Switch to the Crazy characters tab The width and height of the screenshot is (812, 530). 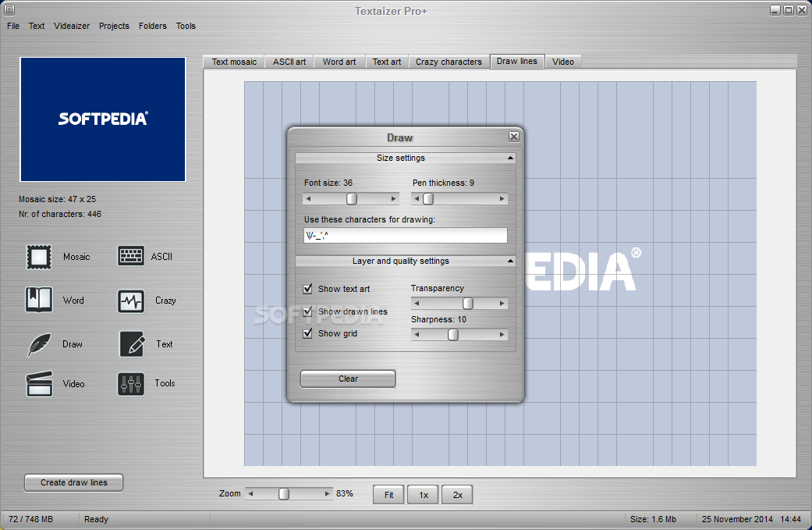coord(449,62)
